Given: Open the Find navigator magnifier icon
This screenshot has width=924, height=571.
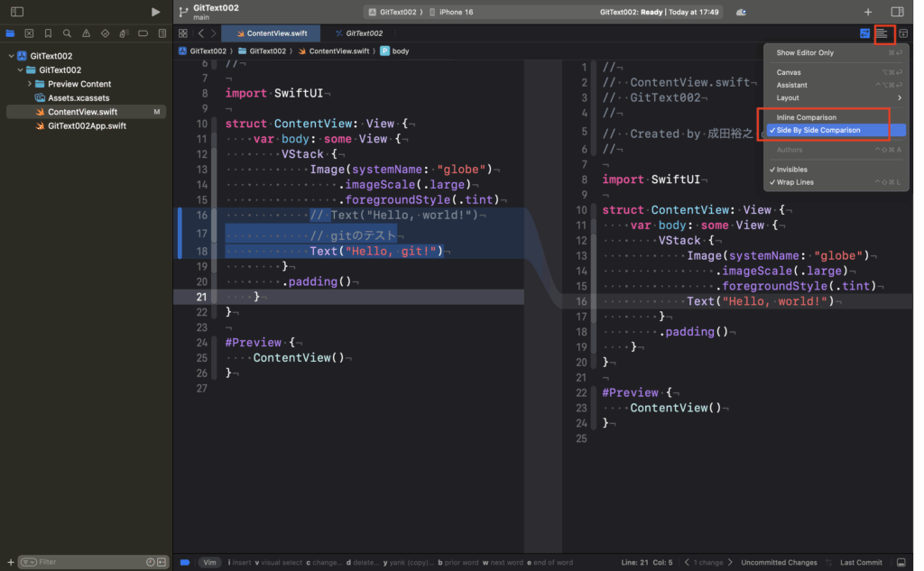Looking at the screenshot, I should coord(67,33).
